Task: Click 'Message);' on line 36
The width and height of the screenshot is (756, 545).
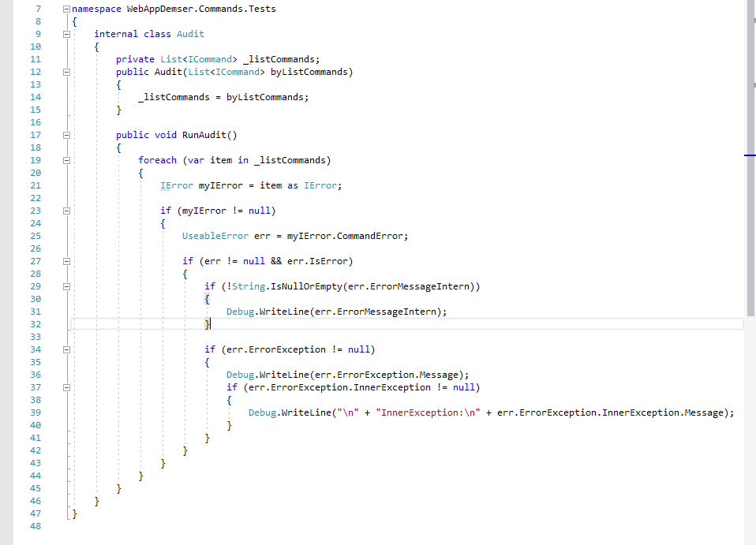Action: click(x=444, y=375)
